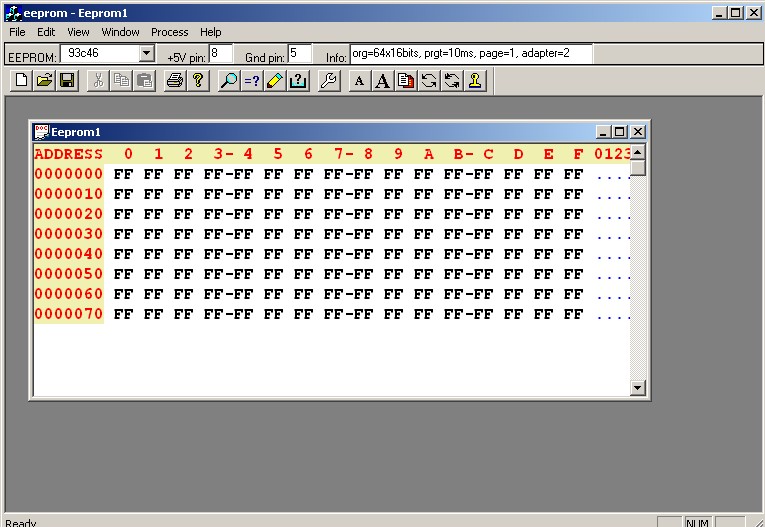Open the View menu
This screenshot has width=765, height=527.
pos(78,32)
